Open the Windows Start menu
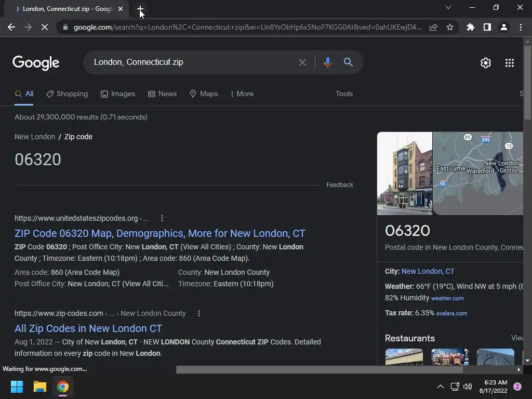532x399 pixels. 17,387
